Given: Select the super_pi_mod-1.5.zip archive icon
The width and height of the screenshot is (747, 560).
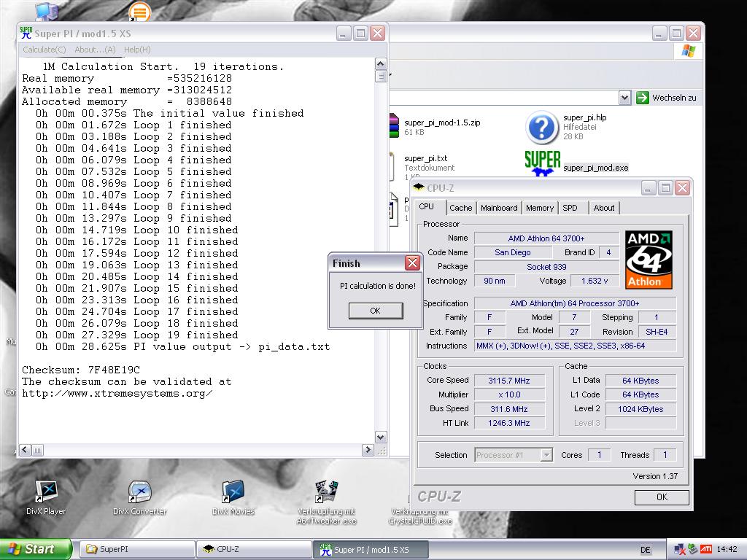Looking at the screenshot, I should pos(394,125).
